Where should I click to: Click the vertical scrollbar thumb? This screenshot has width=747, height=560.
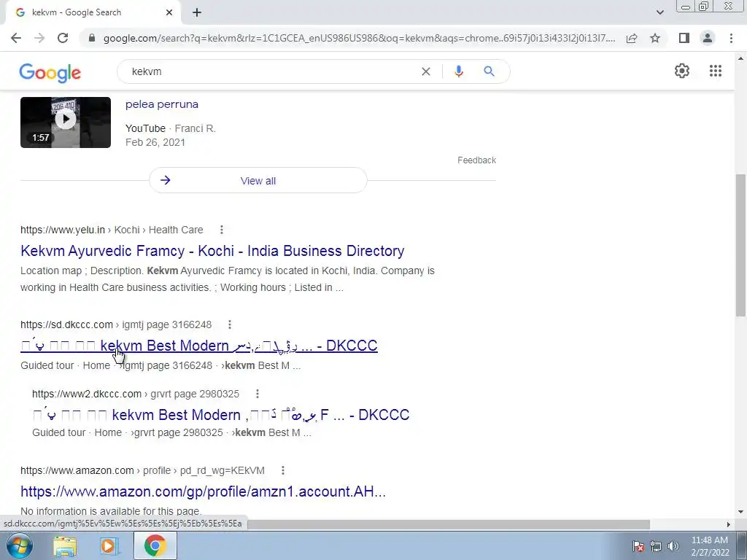pyautogui.click(x=741, y=245)
